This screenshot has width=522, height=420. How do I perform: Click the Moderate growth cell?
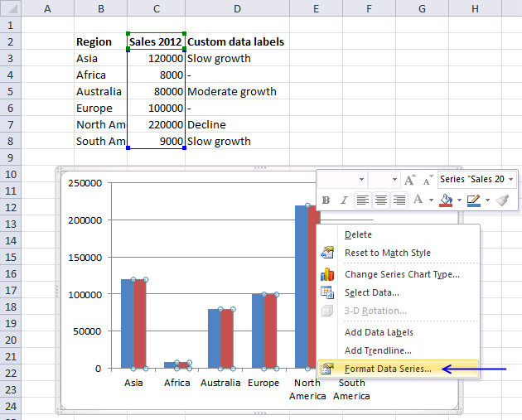coord(237,91)
